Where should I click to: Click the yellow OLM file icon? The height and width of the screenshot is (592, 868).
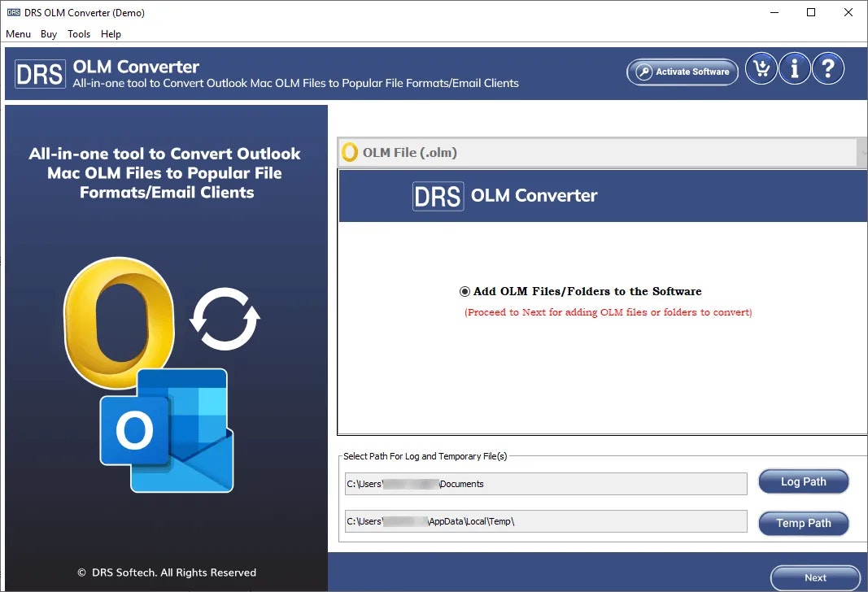350,152
